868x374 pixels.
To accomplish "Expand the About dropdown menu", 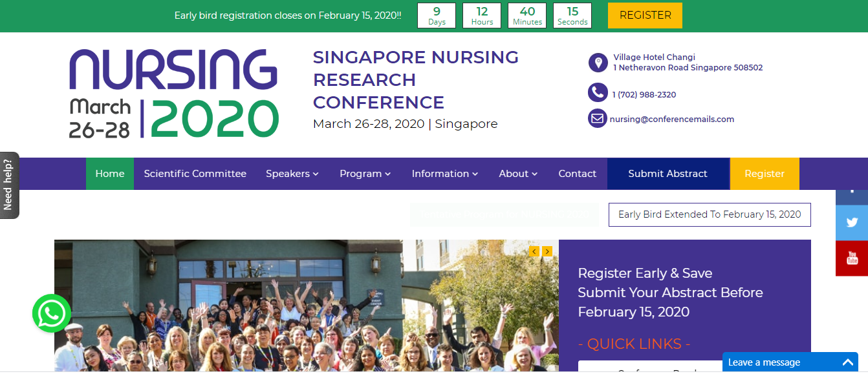I will click(518, 174).
